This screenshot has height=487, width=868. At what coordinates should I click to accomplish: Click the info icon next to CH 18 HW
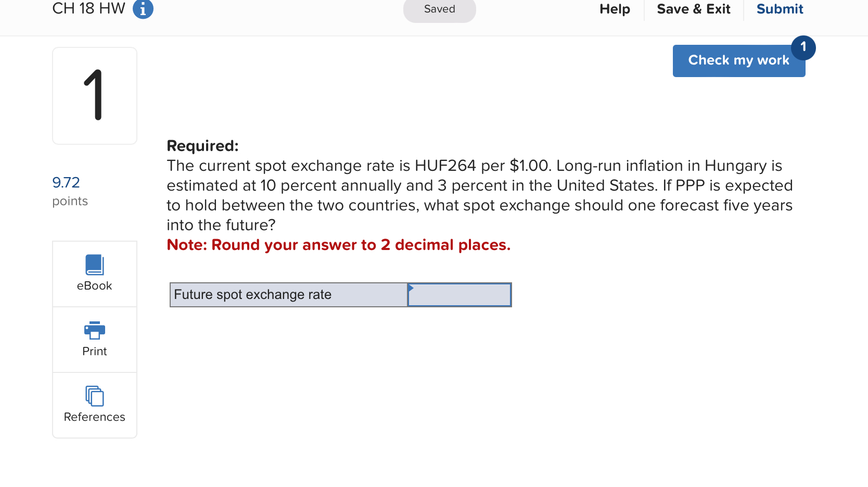tap(143, 9)
